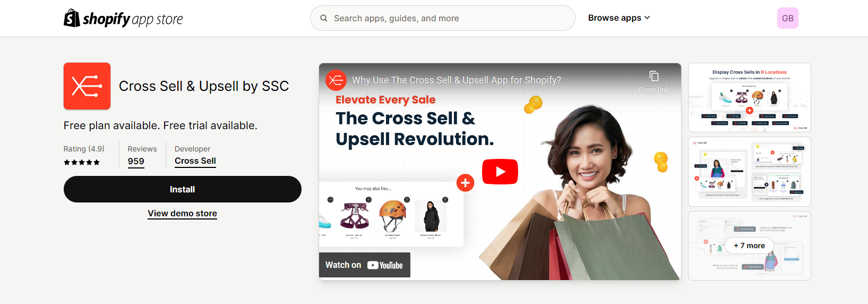Click the + 7 more screenshots button
Image resolution: width=868 pixels, height=304 pixels.
pyautogui.click(x=750, y=246)
